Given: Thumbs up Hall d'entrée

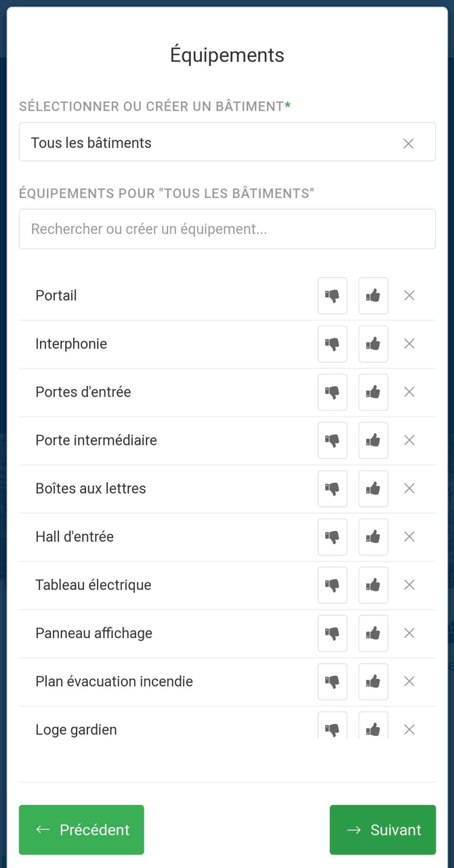Looking at the screenshot, I should click(x=373, y=536).
